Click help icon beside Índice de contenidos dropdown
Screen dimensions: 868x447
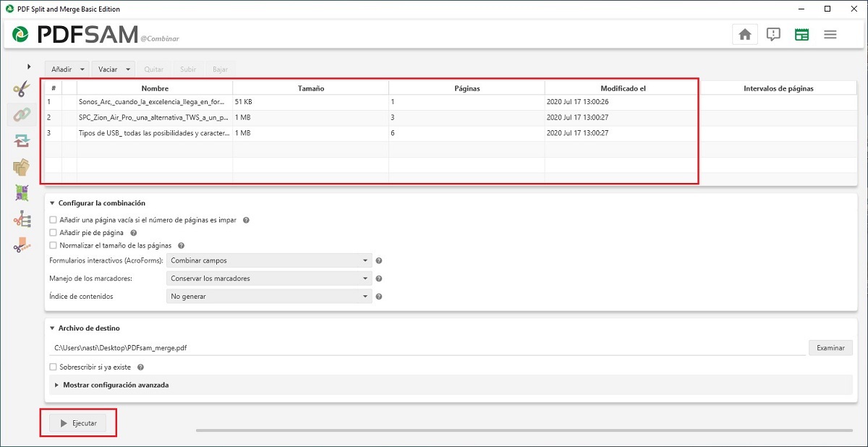[x=379, y=297]
